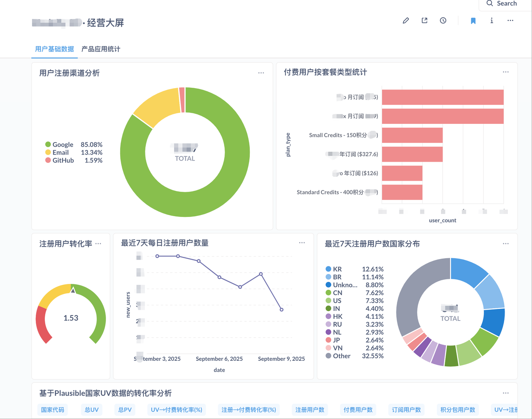Click the 最近7天每日注册用户数量 card title

165,243
